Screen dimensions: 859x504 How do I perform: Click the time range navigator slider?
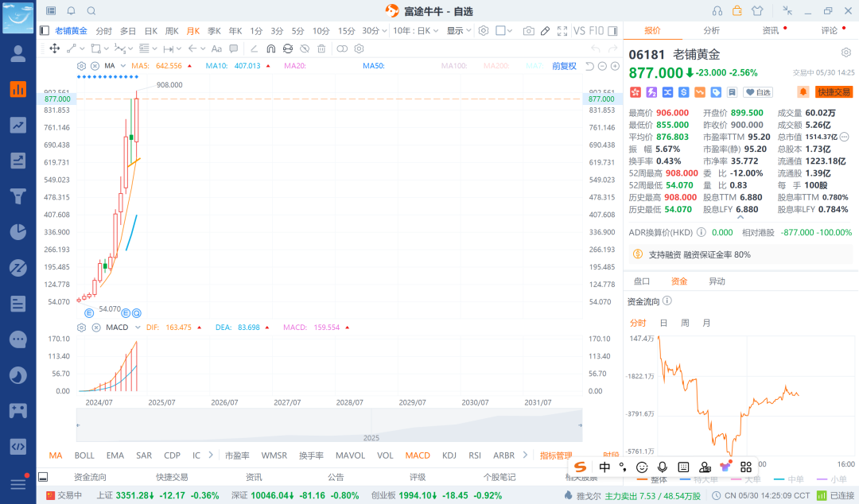pyautogui.click(x=329, y=425)
